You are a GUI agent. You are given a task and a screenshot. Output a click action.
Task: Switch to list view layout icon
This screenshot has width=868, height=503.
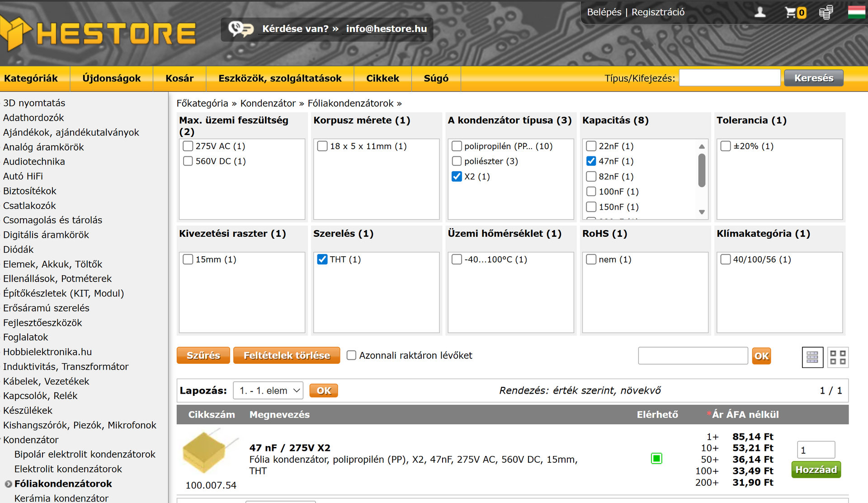coord(812,357)
